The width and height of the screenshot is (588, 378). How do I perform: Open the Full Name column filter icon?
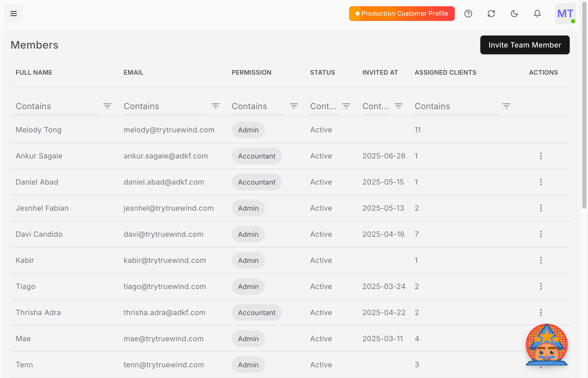[107, 106]
